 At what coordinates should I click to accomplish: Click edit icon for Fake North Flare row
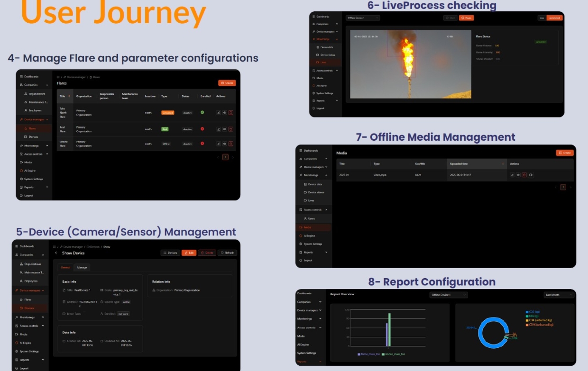point(219,113)
